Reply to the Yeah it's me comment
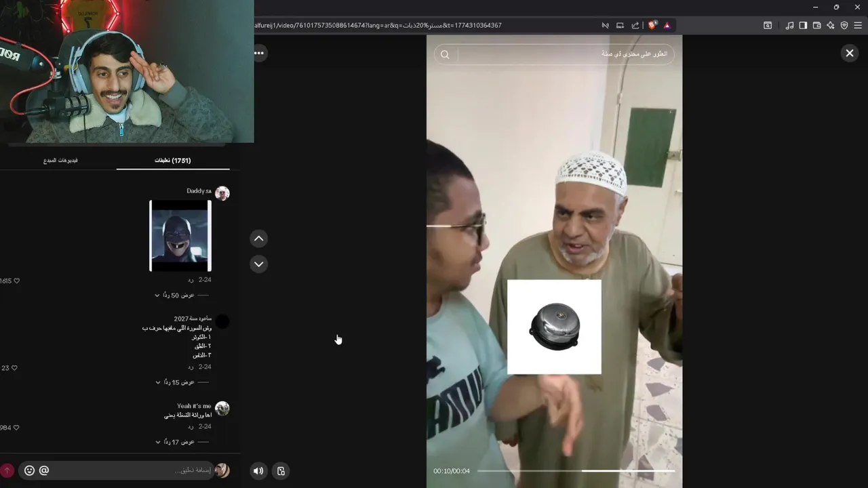 pos(191,426)
